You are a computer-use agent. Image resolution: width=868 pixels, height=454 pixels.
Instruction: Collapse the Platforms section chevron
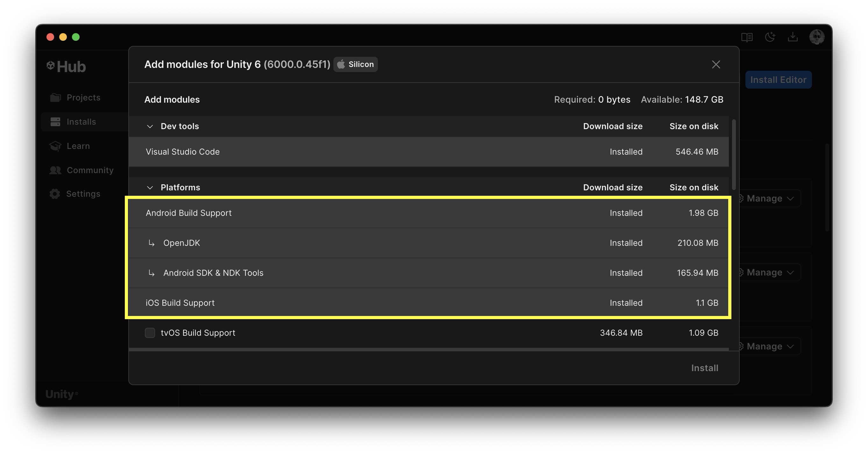point(150,187)
